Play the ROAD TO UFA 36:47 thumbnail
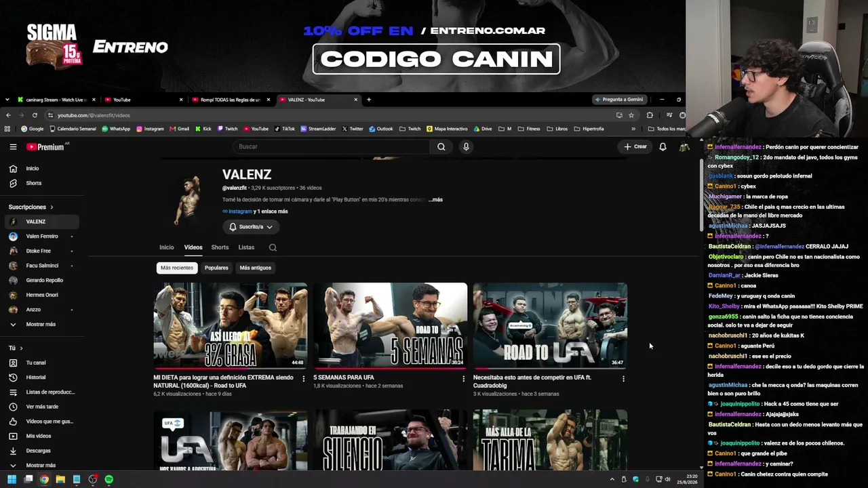The width and height of the screenshot is (868, 488). tap(550, 325)
